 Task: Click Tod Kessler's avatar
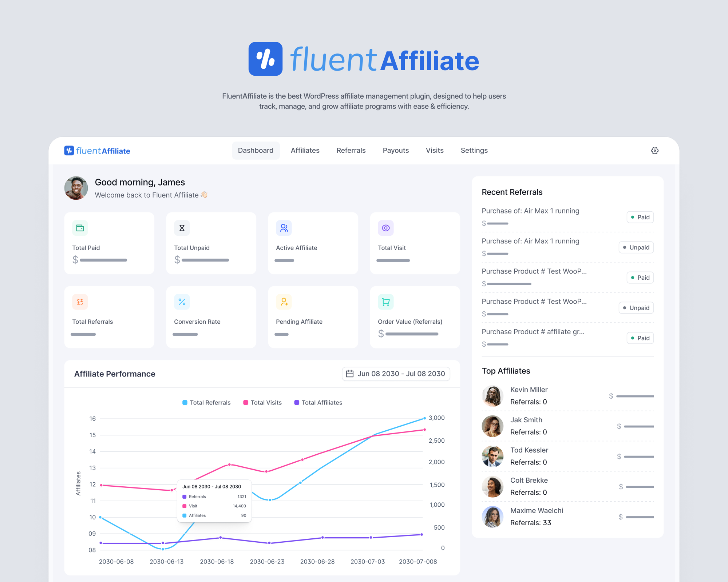coord(492,456)
